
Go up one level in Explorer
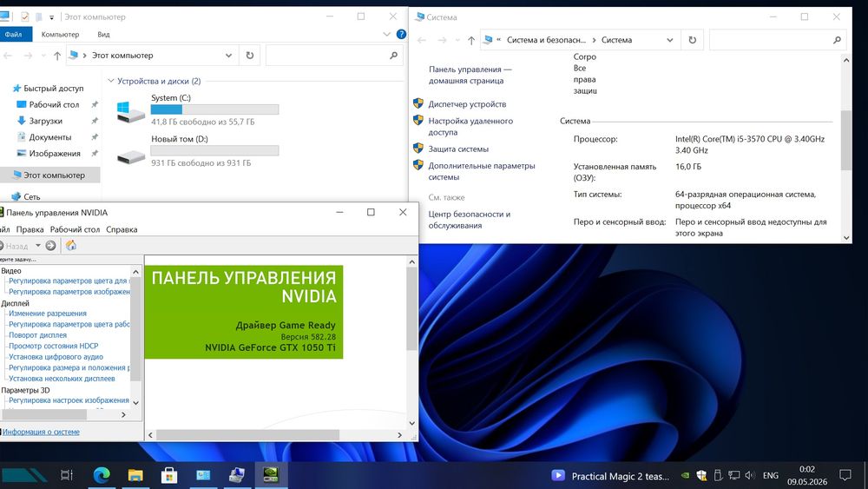pos(57,56)
